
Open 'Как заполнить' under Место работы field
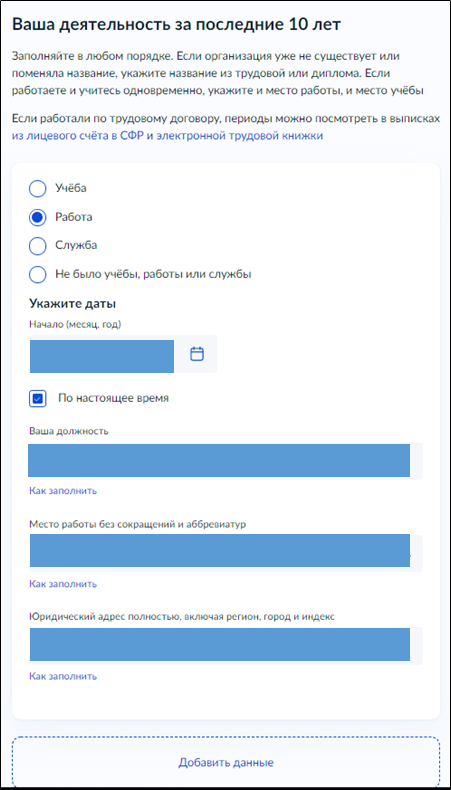[63, 584]
